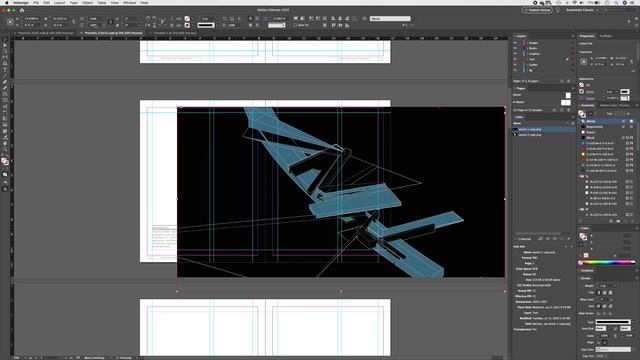Open the Start arrowhead dropdown in the Stroke panel
The width and height of the screenshot is (640, 360).
click(x=601, y=329)
